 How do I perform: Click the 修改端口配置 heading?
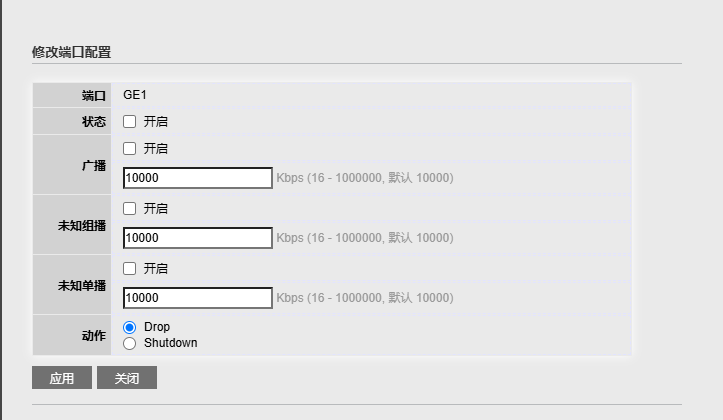(x=71, y=52)
